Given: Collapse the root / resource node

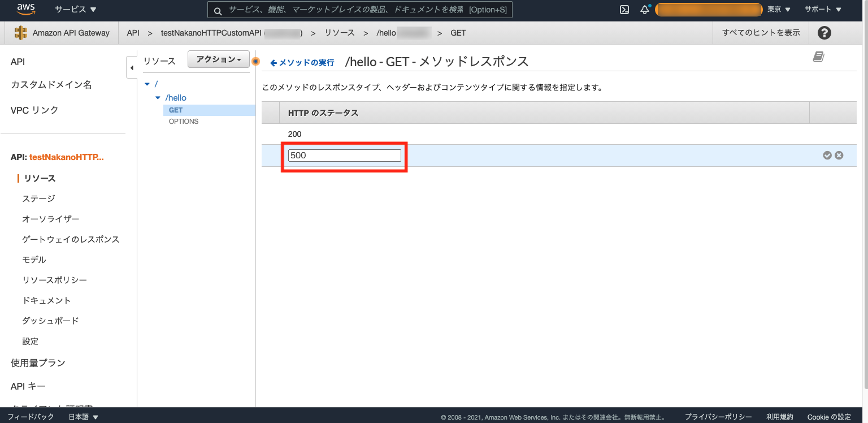Looking at the screenshot, I should pos(147,84).
